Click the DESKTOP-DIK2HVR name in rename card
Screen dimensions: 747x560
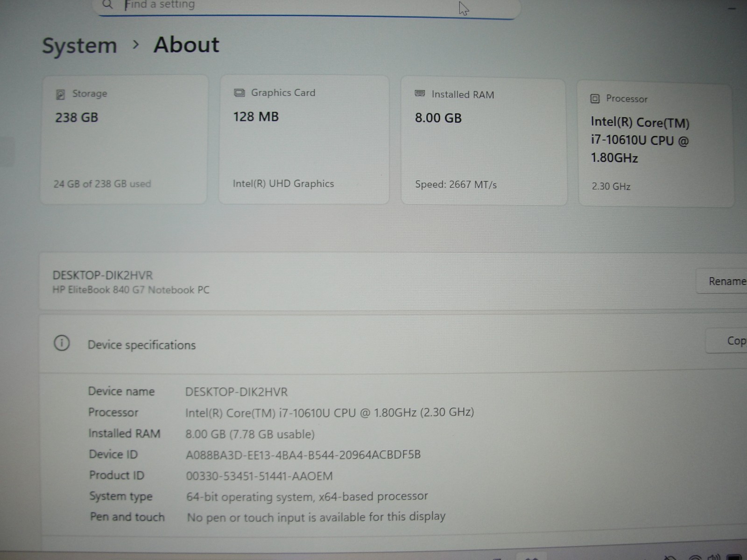(x=103, y=275)
